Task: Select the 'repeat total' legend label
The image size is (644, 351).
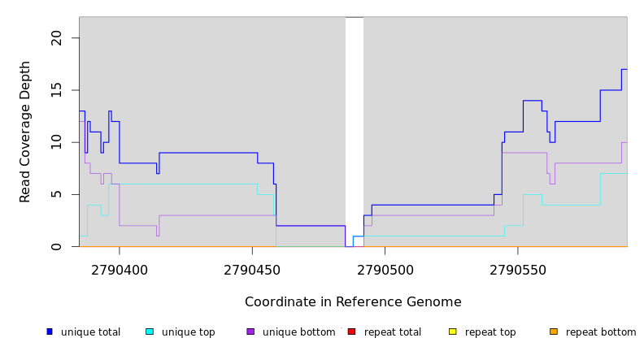Action: 393,332
